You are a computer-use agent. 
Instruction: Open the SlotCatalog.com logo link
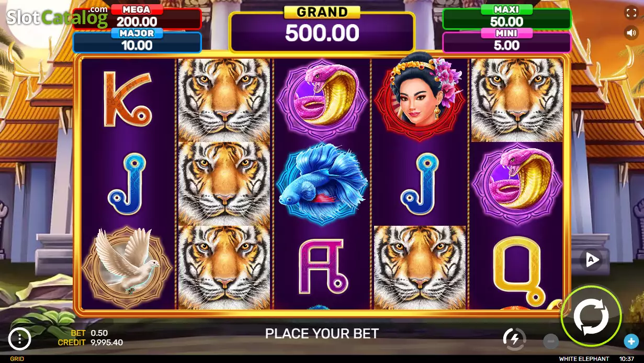57,17
